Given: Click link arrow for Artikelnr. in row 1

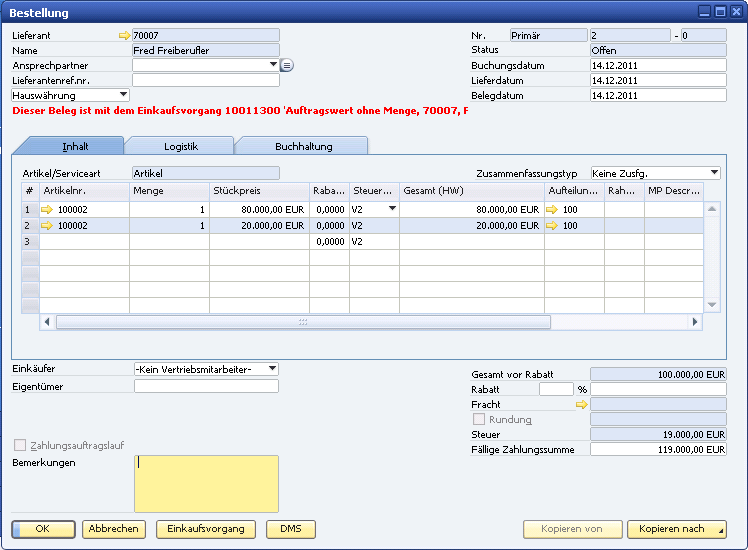Looking at the screenshot, I should [x=47, y=210].
